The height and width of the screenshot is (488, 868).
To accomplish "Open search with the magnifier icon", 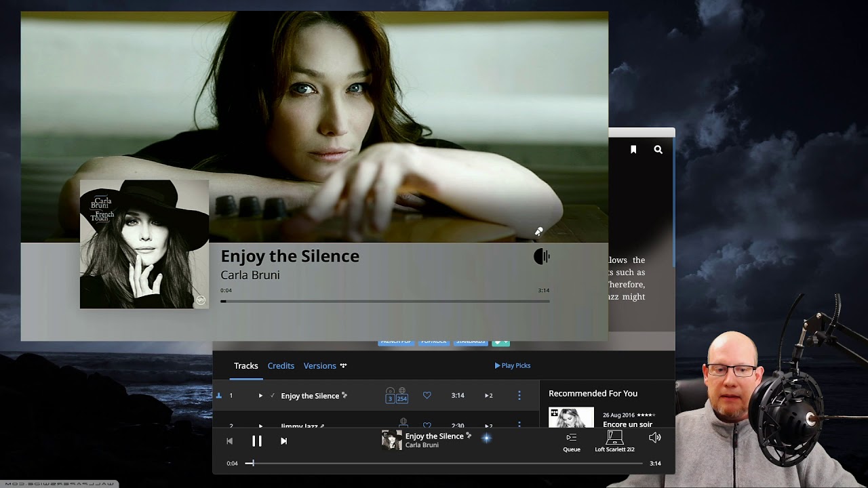I will click(x=658, y=150).
